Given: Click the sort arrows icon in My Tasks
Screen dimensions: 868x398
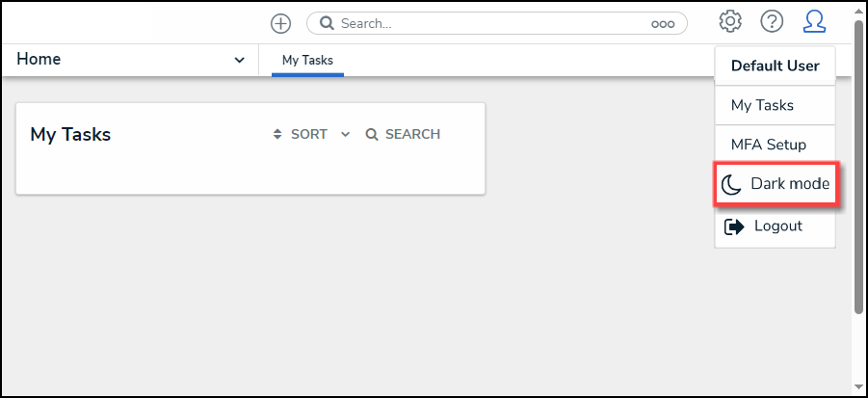Looking at the screenshot, I should pos(277,134).
